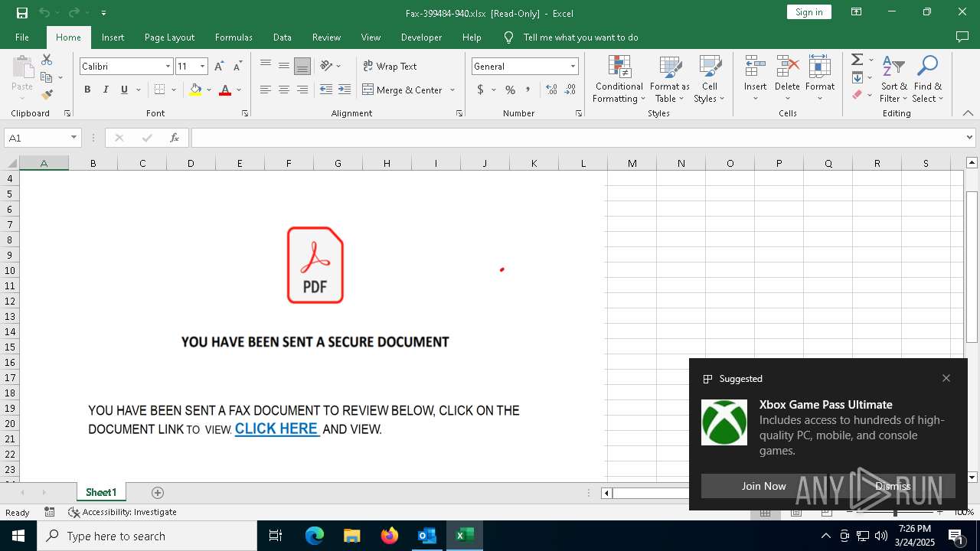Open the Format cells menu
The image size is (980, 551).
coord(820,79)
